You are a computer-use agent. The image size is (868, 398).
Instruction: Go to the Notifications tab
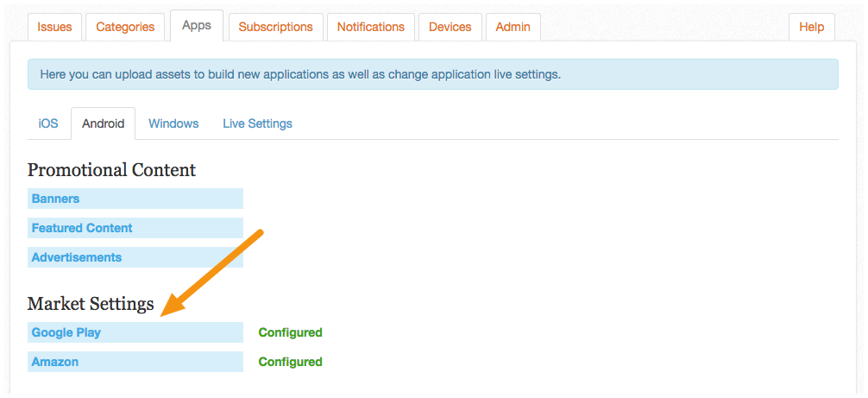tap(371, 27)
